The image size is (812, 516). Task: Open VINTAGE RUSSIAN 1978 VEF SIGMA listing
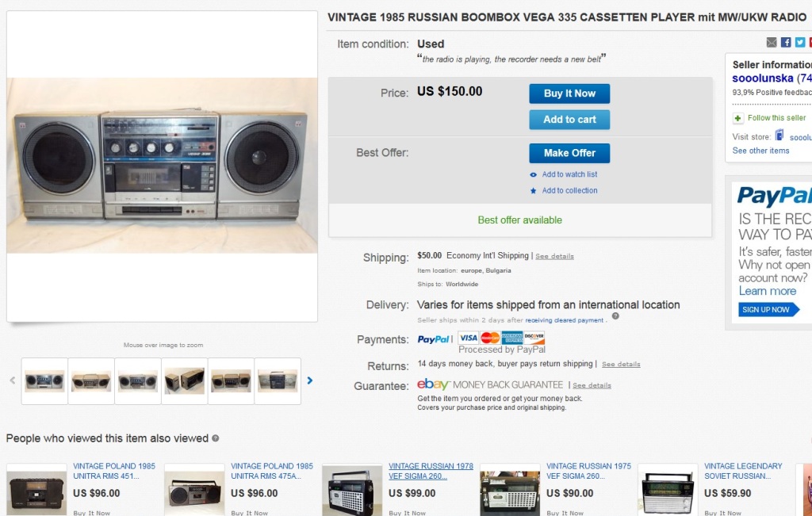click(x=431, y=471)
